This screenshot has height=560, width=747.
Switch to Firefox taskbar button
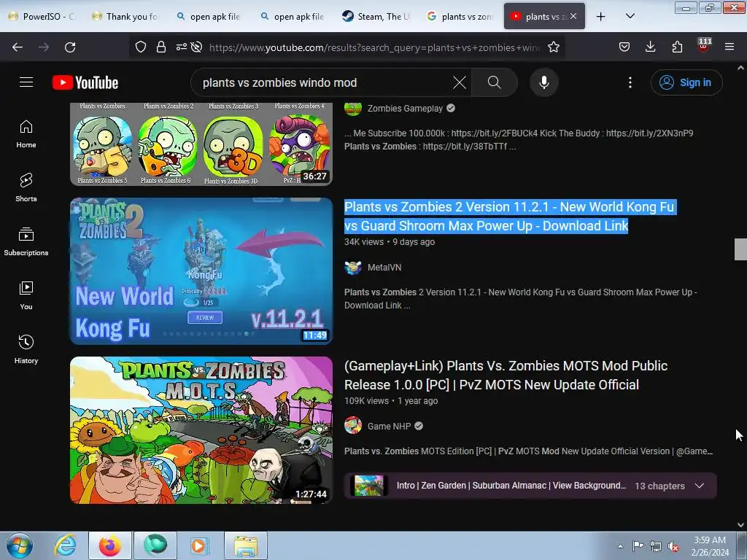[x=110, y=545]
